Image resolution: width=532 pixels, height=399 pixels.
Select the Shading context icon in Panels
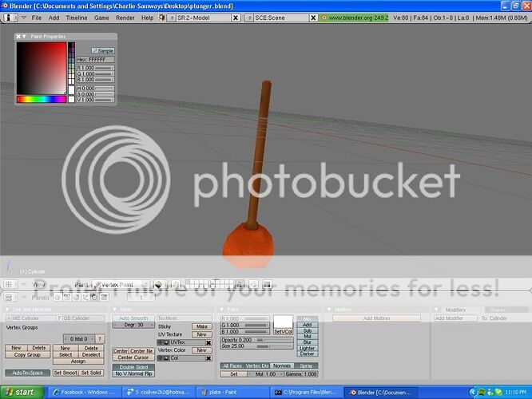(x=77, y=298)
